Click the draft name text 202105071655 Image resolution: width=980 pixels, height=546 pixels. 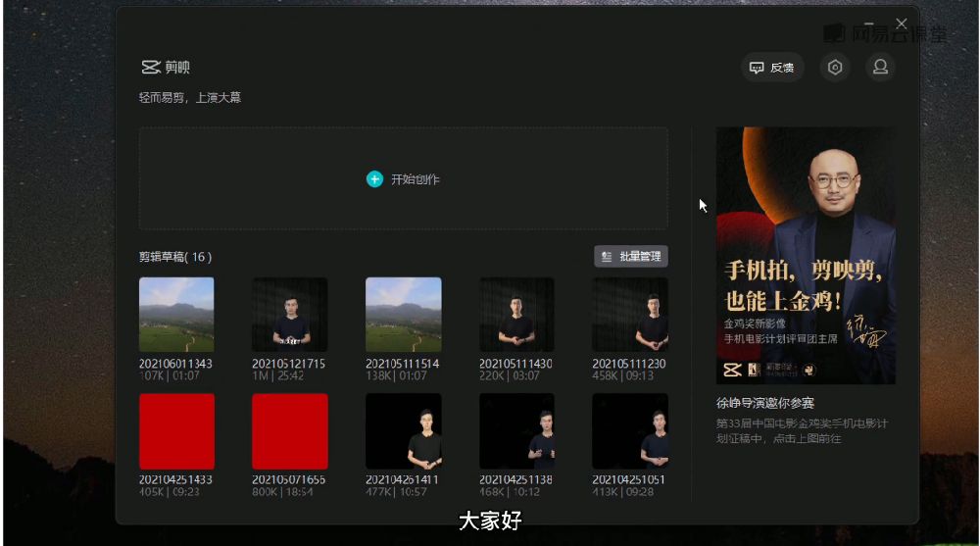289,479
